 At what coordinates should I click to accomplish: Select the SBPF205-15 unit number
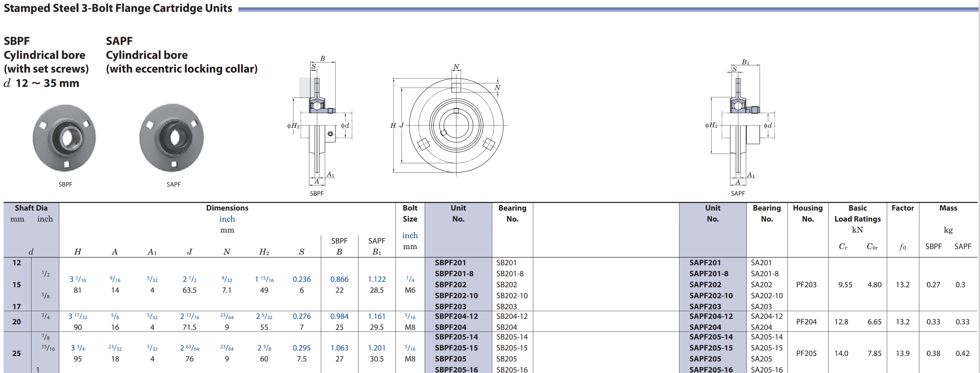point(456,348)
